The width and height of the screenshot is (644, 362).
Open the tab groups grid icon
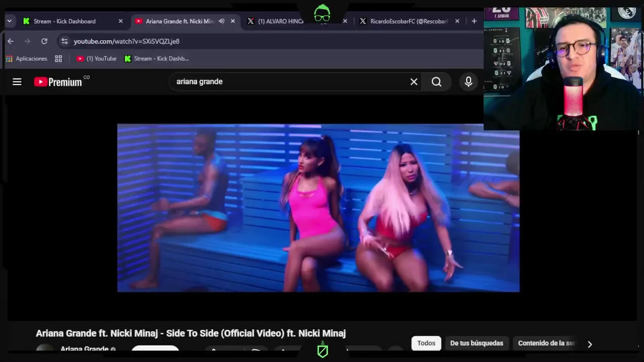[x=58, y=58]
